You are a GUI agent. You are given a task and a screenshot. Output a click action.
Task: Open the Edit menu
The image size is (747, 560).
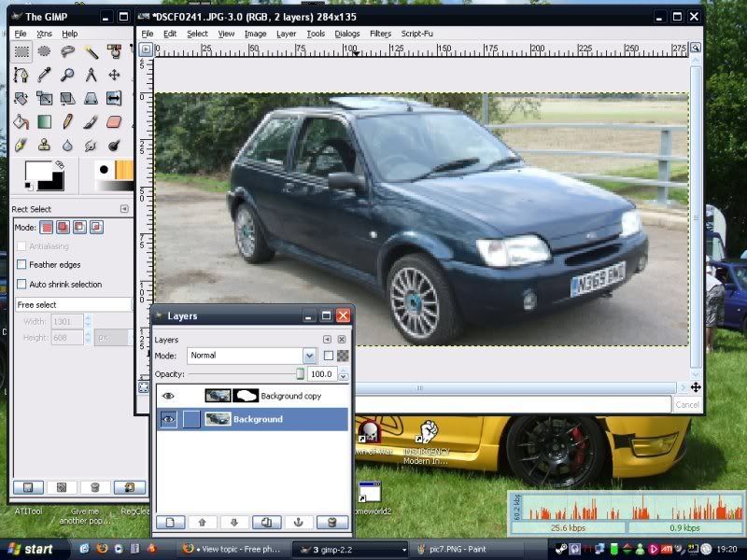[170, 34]
